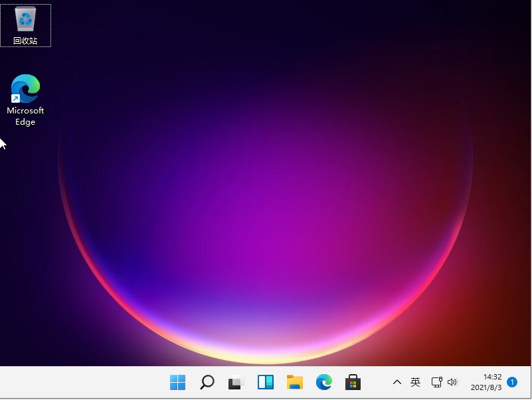
Task: Click the 2021/8/3 date in the taskbar
Action: coord(487,387)
